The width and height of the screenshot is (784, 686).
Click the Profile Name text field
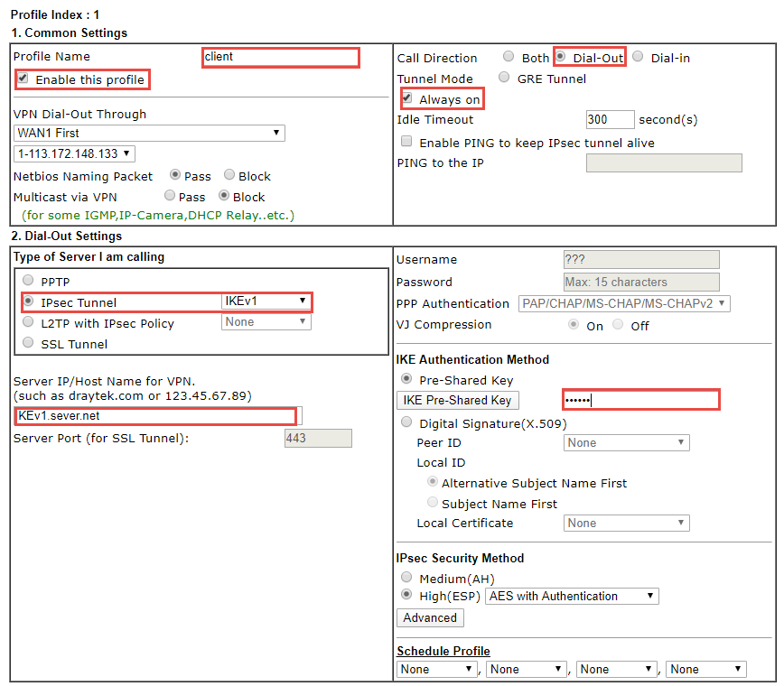[281, 57]
